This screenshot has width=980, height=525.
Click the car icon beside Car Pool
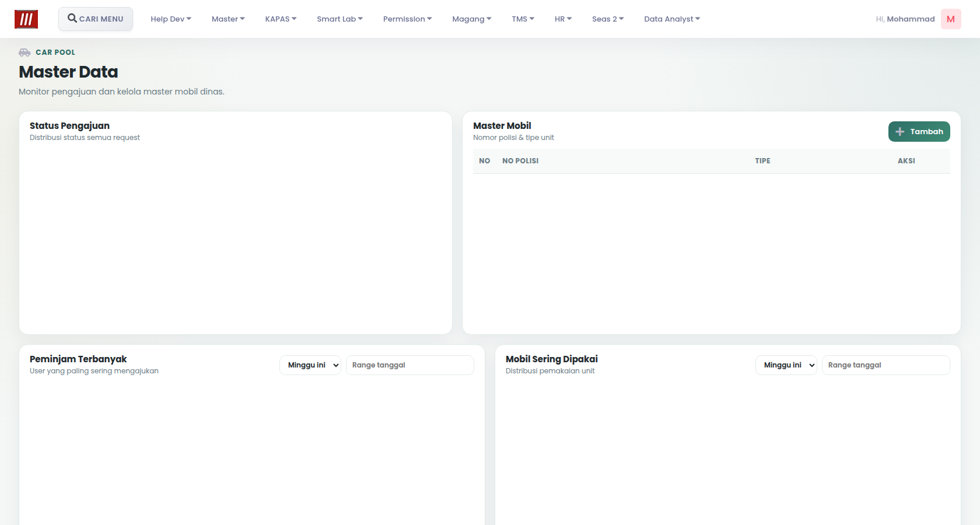point(24,52)
